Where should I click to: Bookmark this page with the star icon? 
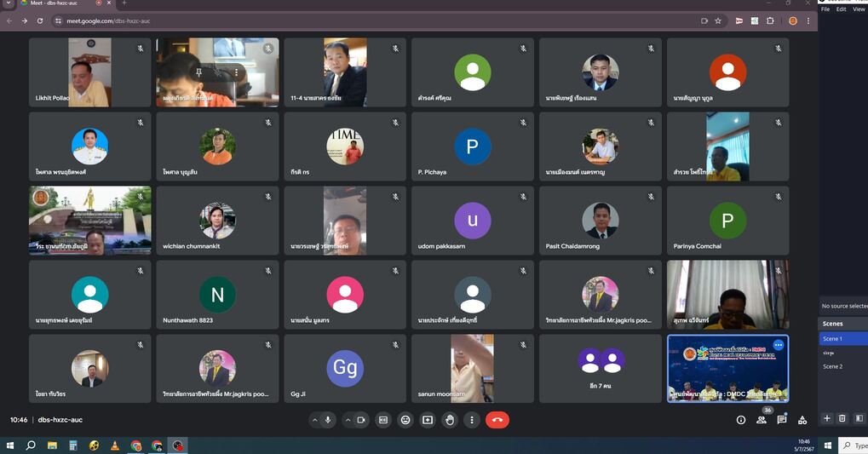tap(718, 20)
